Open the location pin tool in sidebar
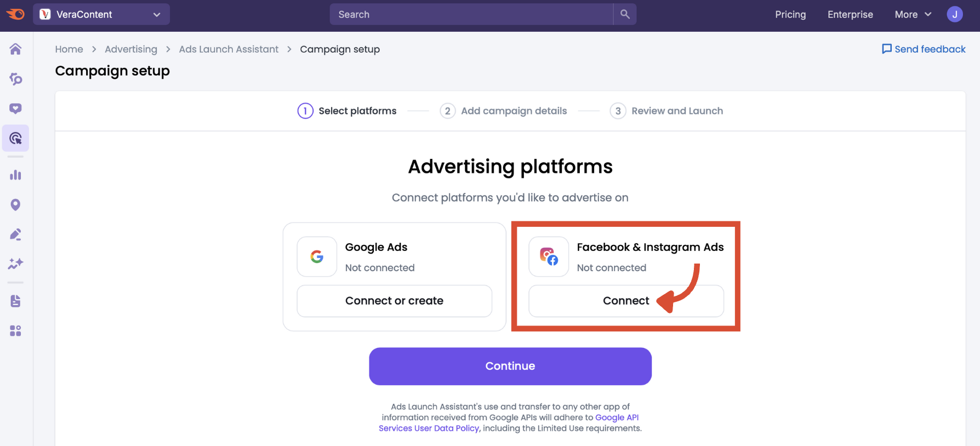Image resolution: width=980 pixels, height=446 pixels. click(15, 204)
